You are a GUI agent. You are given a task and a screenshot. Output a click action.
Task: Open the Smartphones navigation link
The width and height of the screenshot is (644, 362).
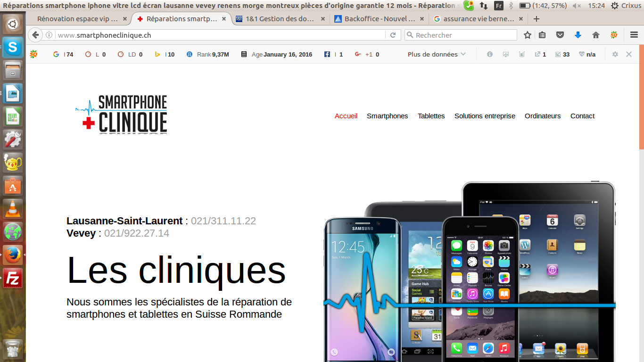coord(387,116)
